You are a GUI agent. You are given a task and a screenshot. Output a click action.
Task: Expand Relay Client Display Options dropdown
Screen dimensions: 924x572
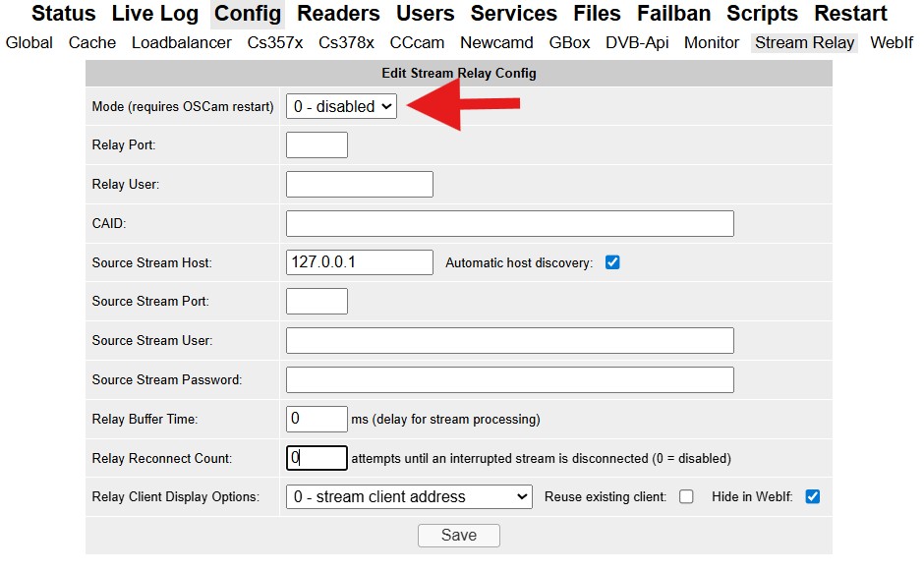point(409,497)
